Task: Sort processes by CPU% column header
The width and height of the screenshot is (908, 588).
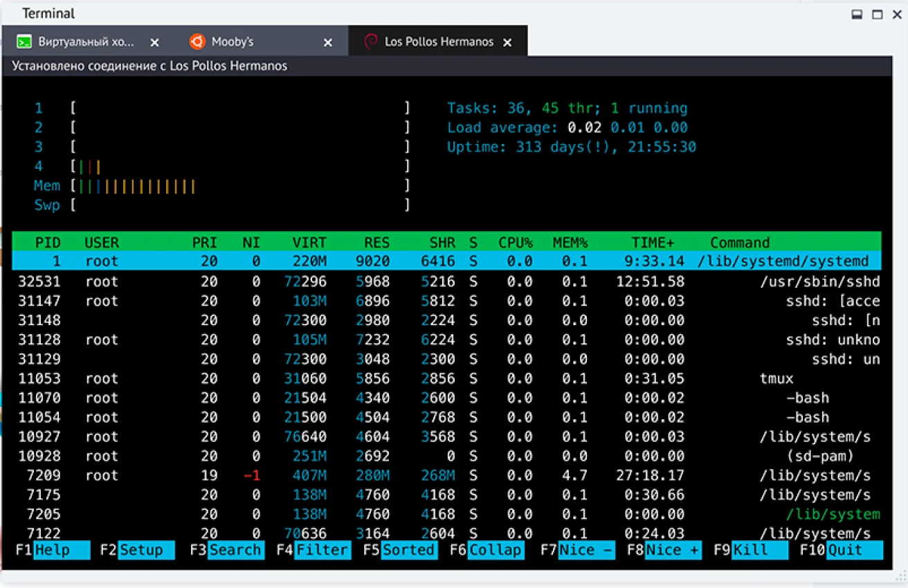Action: [x=516, y=243]
